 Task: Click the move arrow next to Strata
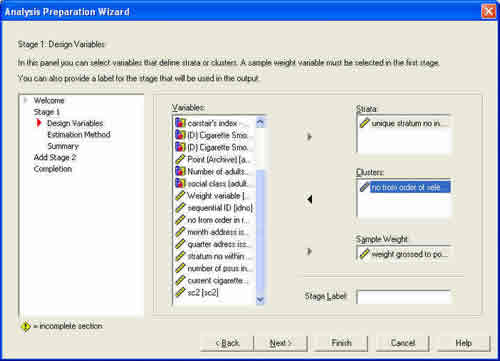(309, 136)
